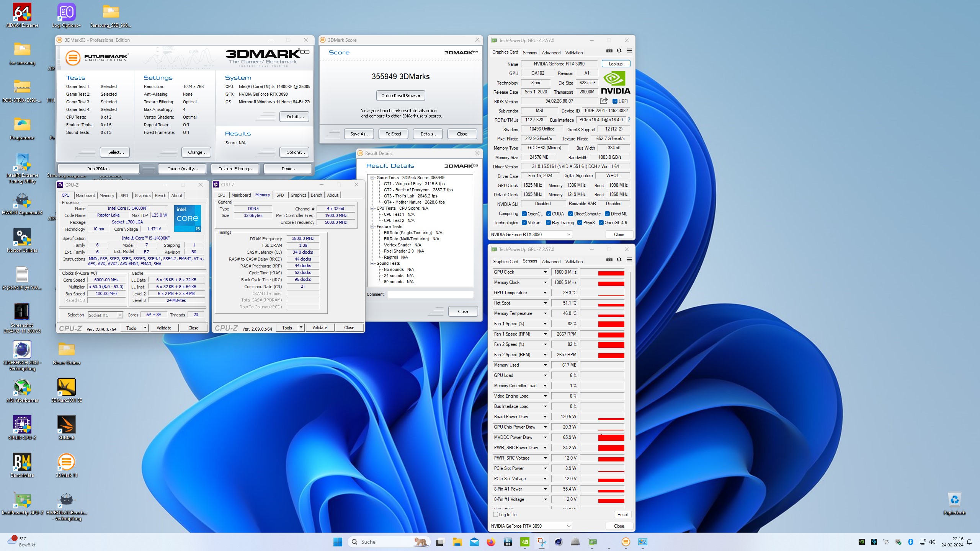Launch BenchMate desktop icon
Screen dimensions: 980x551
coord(22,465)
